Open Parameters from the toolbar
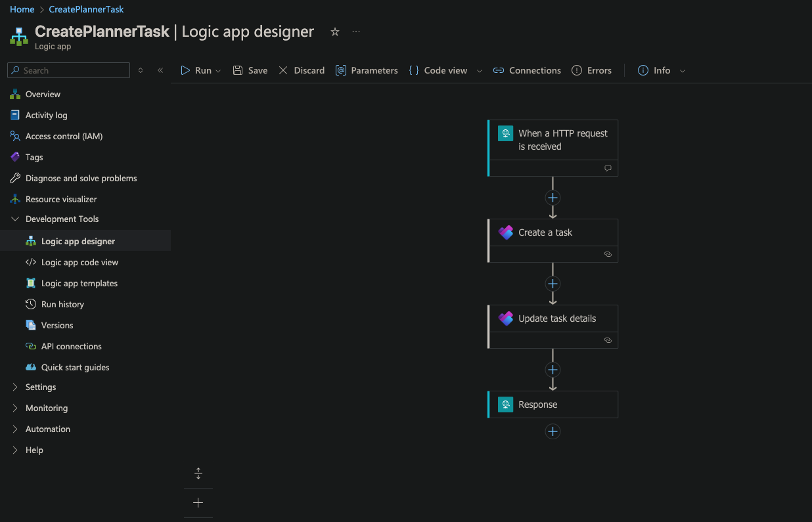The width and height of the screenshot is (812, 522). 367,70
